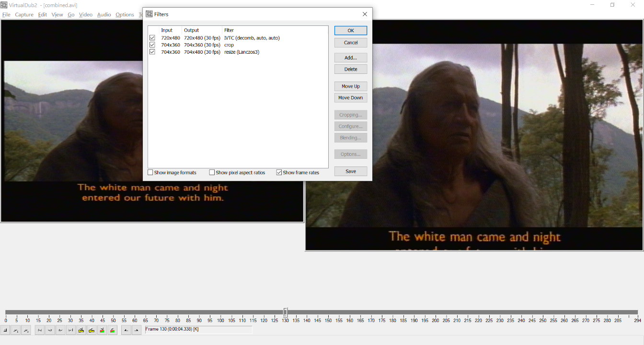
Task: Click the output video preview pane
Action: coord(474,135)
